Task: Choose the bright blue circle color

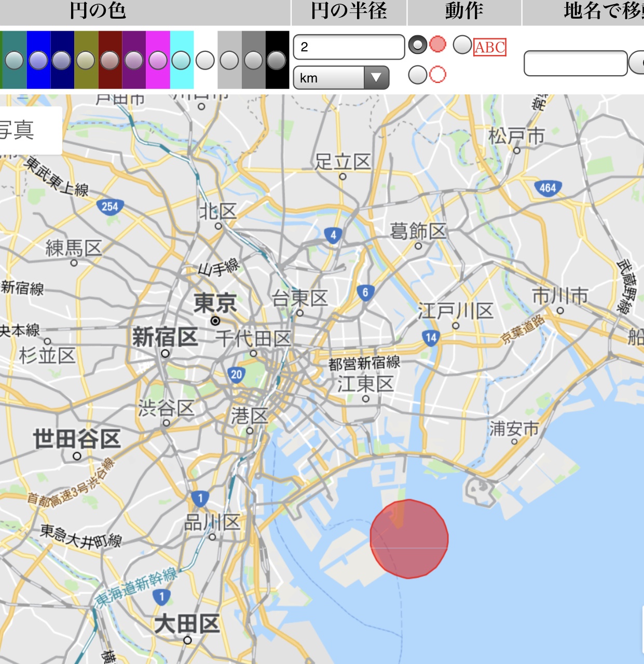Action: point(38,60)
